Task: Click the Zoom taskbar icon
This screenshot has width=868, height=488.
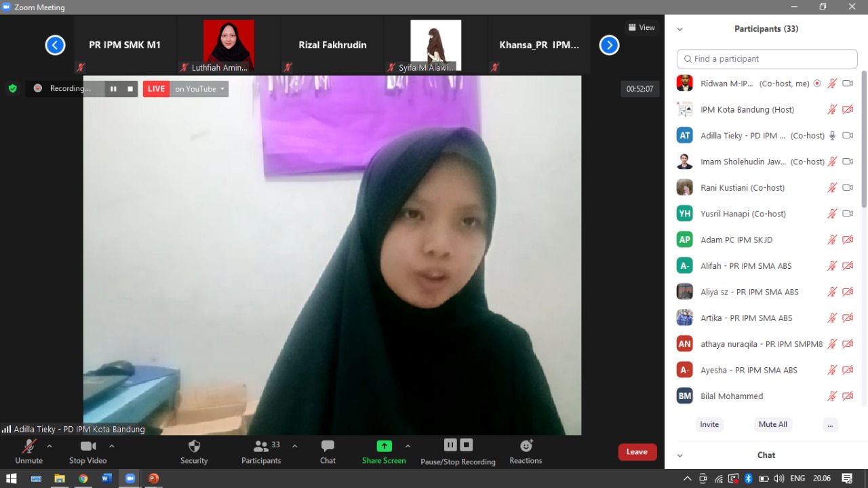Action: (x=130, y=478)
